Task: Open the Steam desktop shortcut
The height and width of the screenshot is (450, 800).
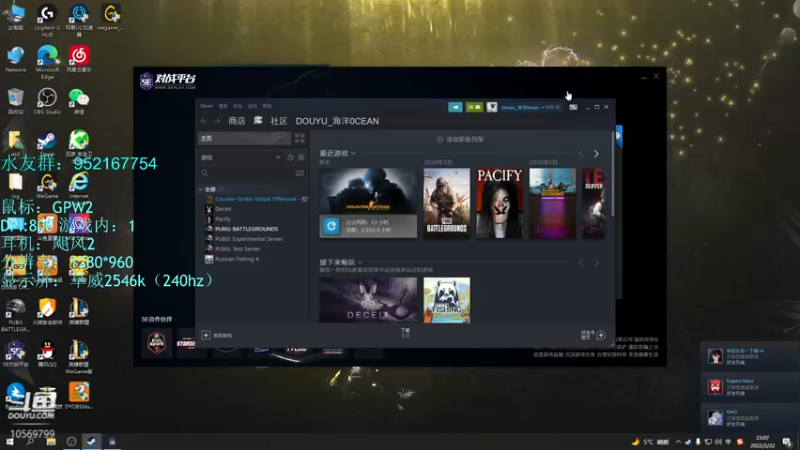Action: (47, 143)
